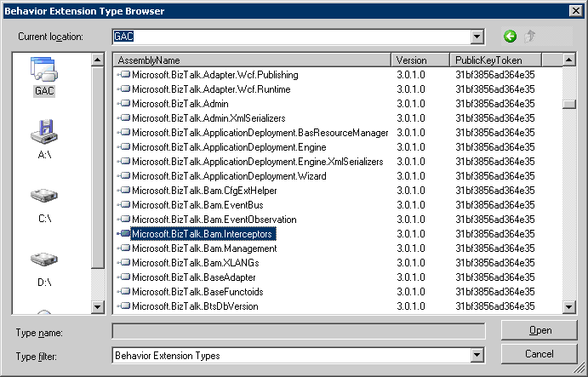Click assembly icon beside Microsoft.BizTalk.Bam.CfgExtHelper
This screenshot has width=588, height=377.
click(x=123, y=191)
